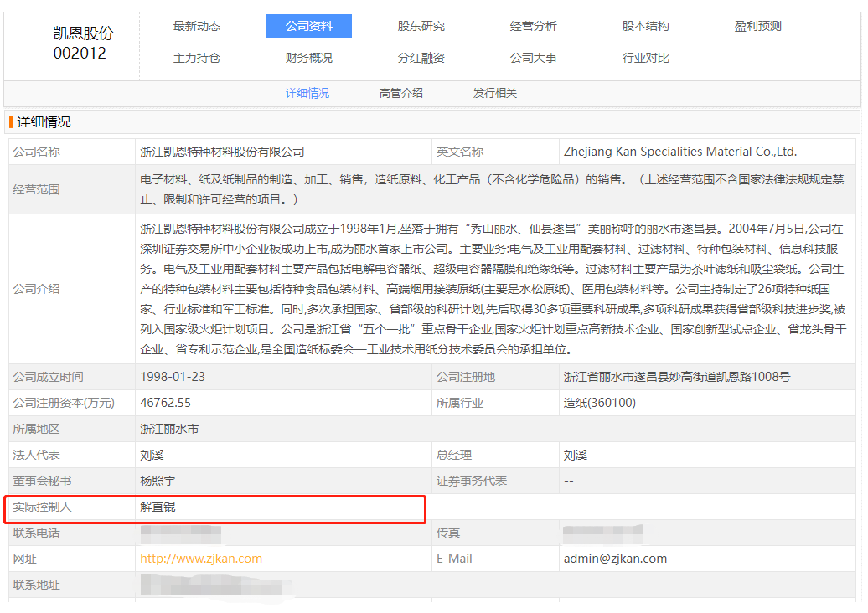Select the 详细情况 sub-tab

[x=307, y=94]
